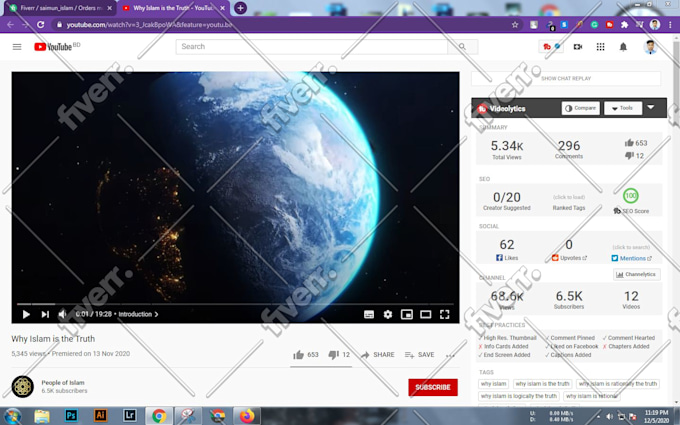The image size is (680, 425).
Task: Click the 100 SEO Score circle
Action: 631,196
